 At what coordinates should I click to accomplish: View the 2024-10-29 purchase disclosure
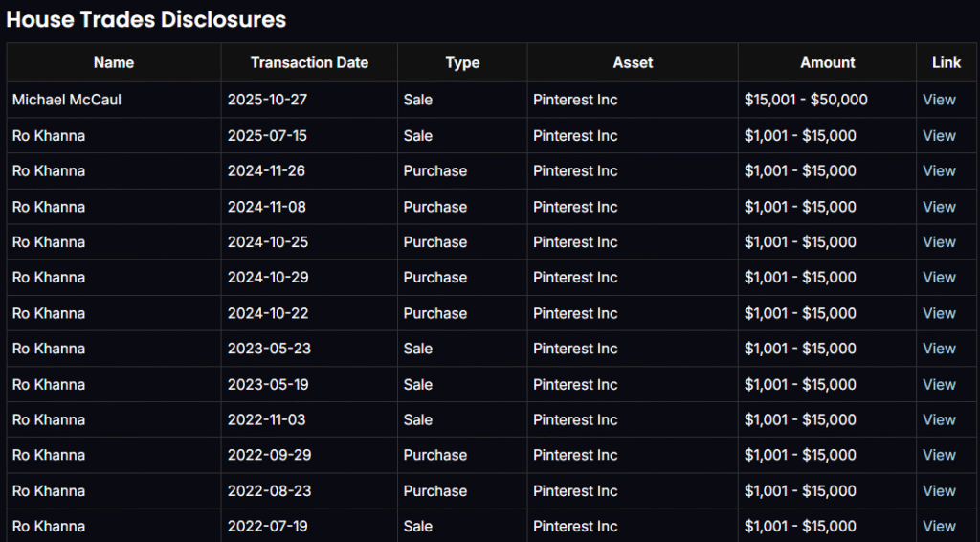939,278
